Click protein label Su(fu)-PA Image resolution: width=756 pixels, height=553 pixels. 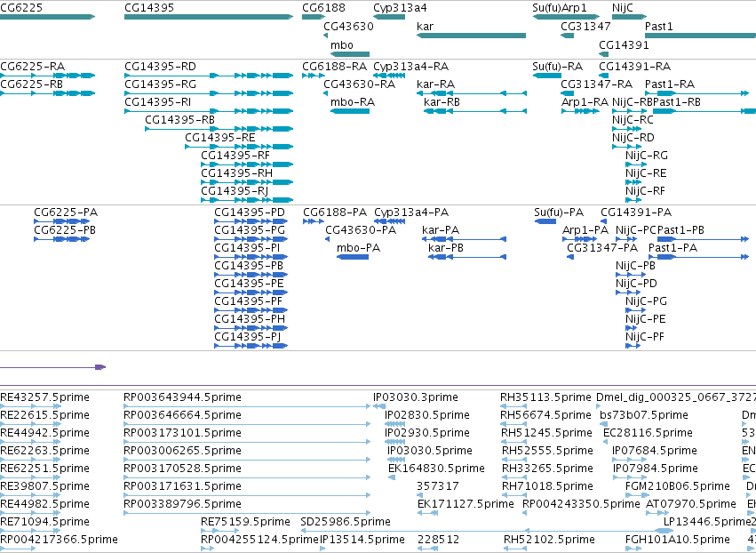pos(559,212)
